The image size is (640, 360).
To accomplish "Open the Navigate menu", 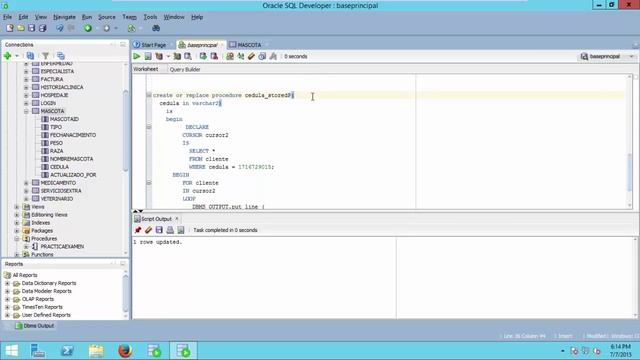I will 64,17.
